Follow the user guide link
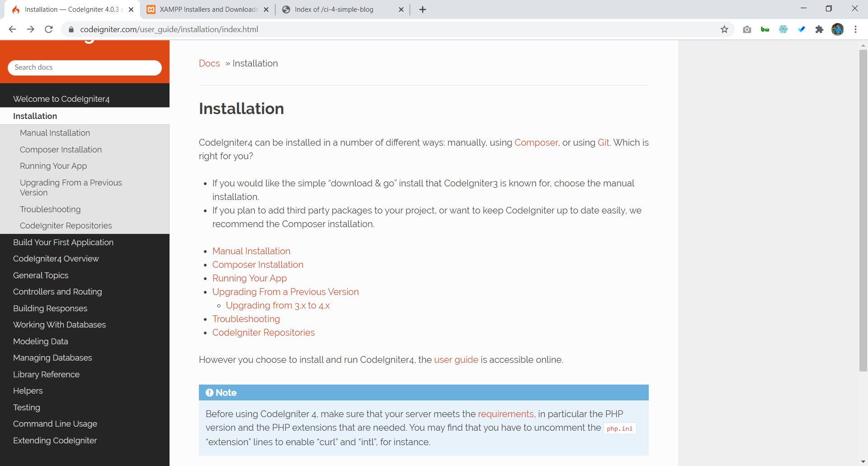The image size is (868, 466). click(x=456, y=360)
